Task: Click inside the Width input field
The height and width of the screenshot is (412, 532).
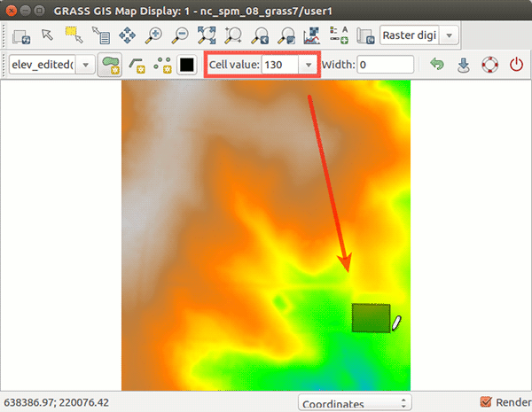Action: (386, 66)
